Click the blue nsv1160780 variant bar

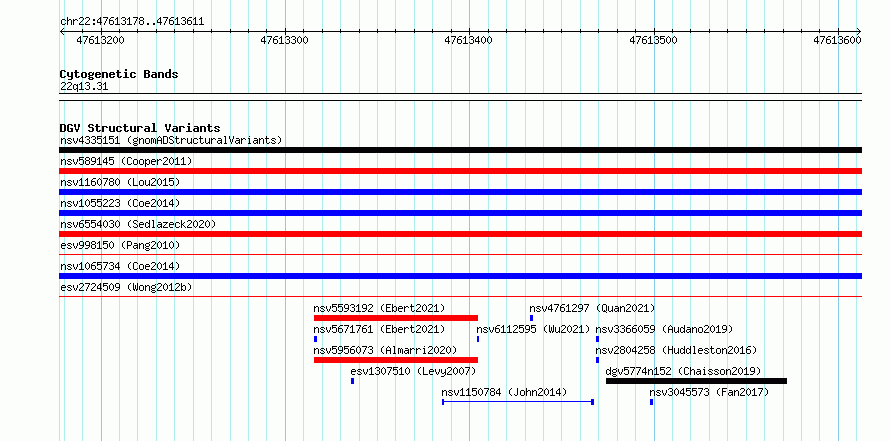click(x=460, y=192)
